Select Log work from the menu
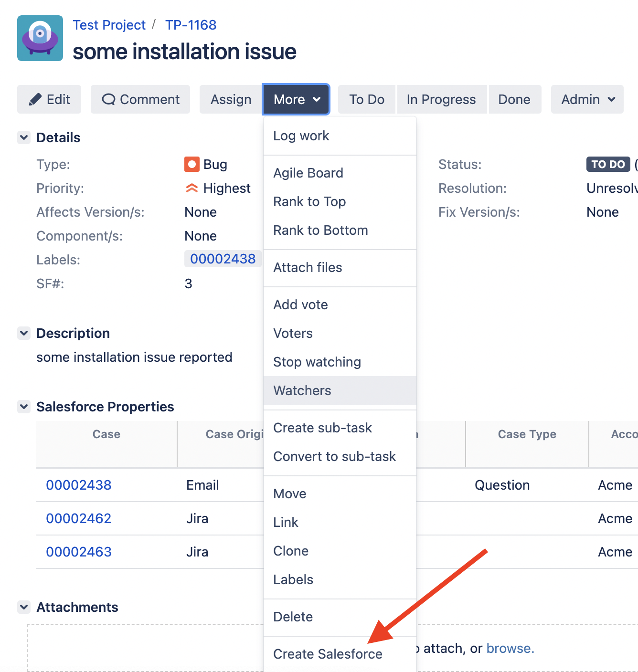The width and height of the screenshot is (638, 672). coord(301,136)
